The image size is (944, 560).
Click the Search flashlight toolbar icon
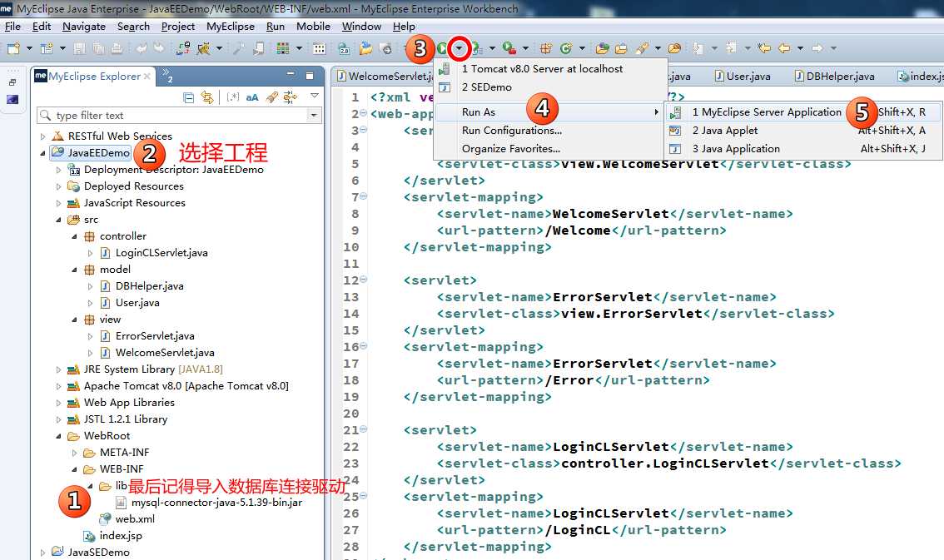(x=643, y=48)
